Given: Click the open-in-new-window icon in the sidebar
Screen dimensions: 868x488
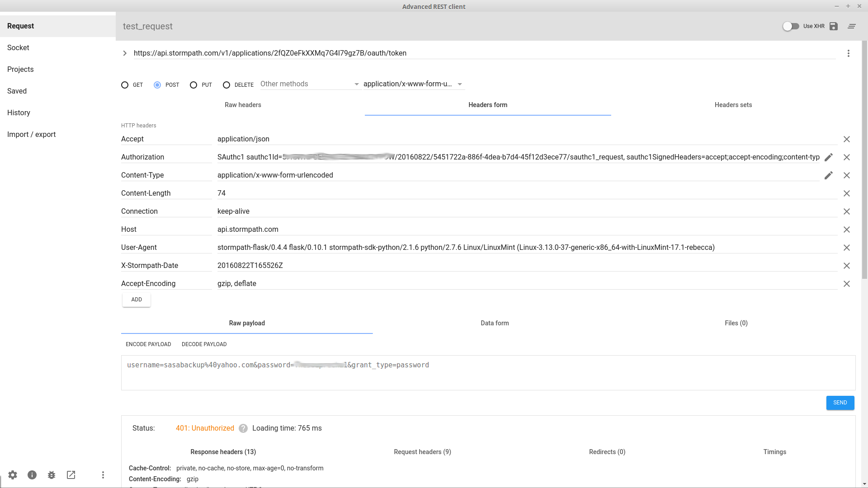Looking at the screenshot, I should click(71, 475).
